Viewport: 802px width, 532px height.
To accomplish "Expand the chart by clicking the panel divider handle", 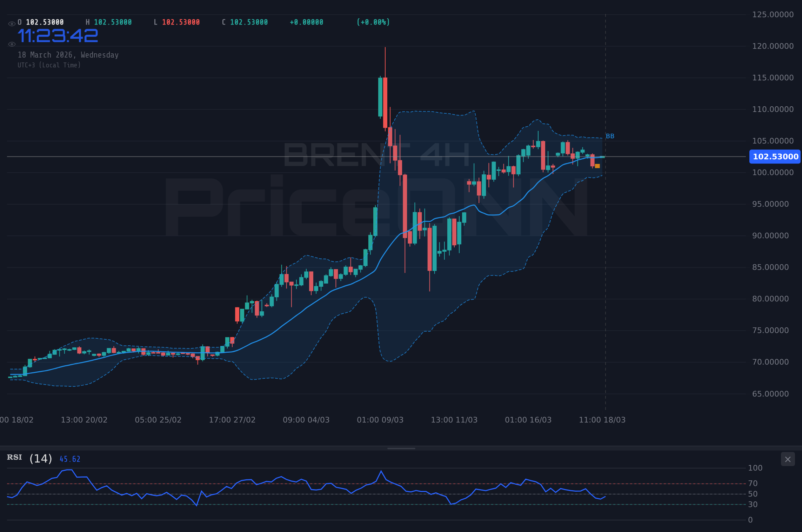I will coord(401,448).
